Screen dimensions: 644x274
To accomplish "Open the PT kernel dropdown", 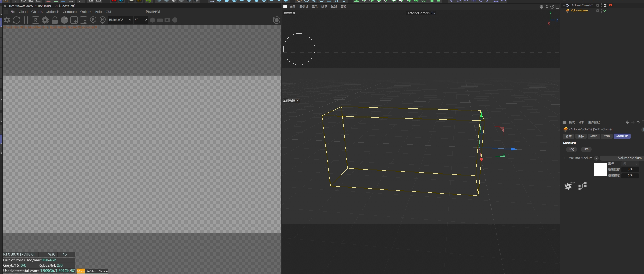I will pos(141,20).
